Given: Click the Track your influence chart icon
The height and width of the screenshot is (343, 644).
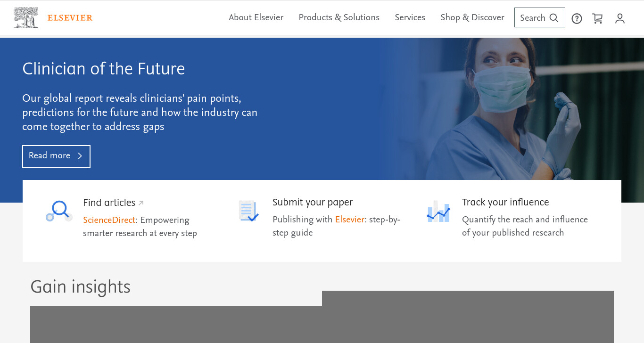Looking at the screenshot, I should coord(438,211).
